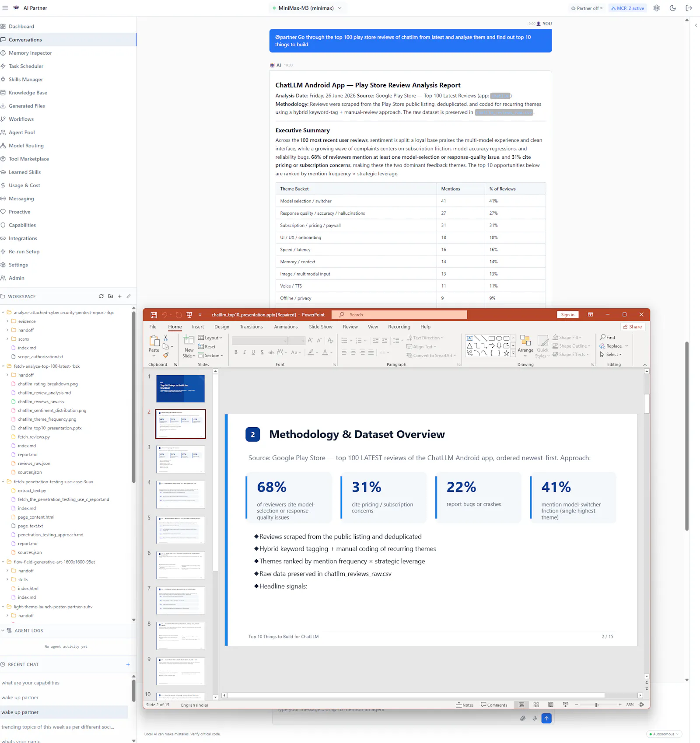Click Reset slide button in Slides group
700x743 pixels.
coord(206,347)
